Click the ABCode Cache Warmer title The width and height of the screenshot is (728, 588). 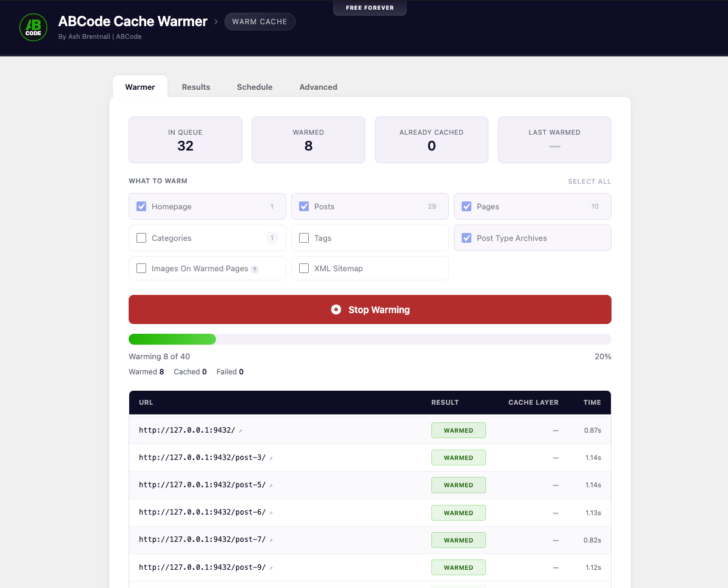tap(133, 21)
